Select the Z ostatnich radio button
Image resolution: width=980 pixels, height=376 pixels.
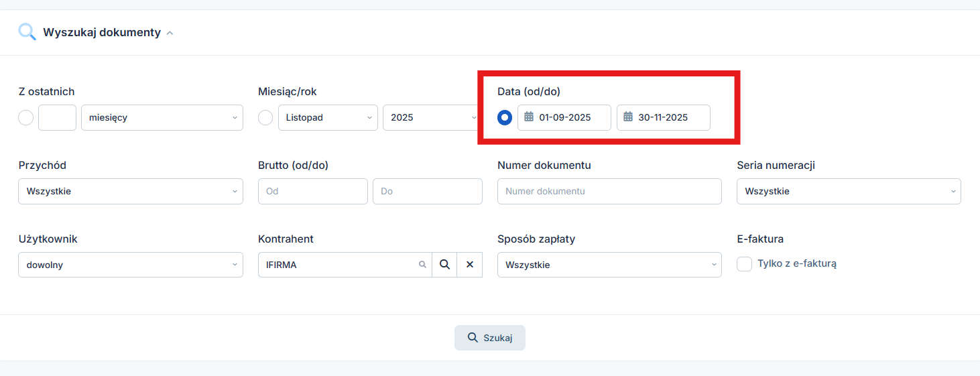25,118
